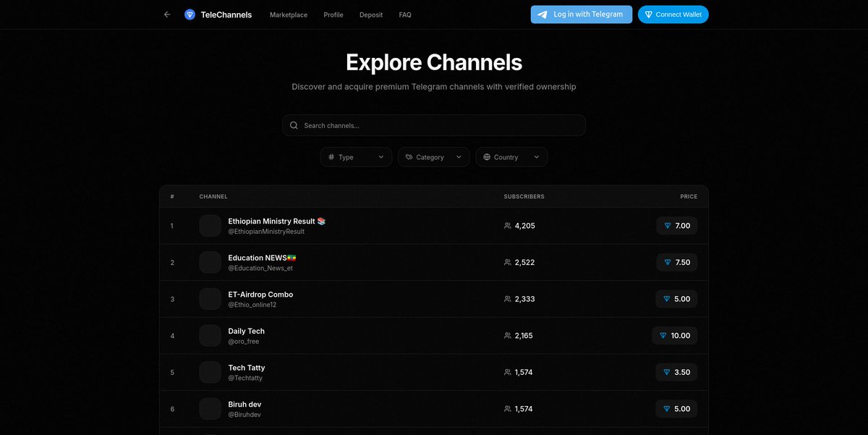Click the 4,205 subscribers count
The width and height of the screenshot is (868, 435).
[x=524, y=226]
